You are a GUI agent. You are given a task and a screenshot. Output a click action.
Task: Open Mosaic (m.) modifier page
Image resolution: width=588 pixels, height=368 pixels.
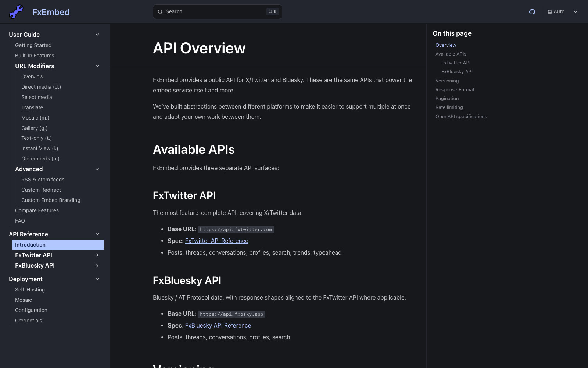tap(35, 118)
